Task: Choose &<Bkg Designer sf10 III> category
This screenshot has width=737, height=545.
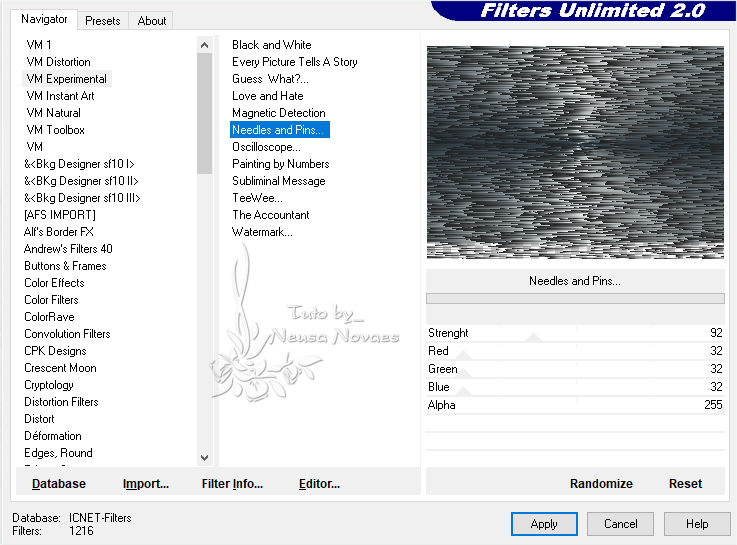Action: pos(82,198)
